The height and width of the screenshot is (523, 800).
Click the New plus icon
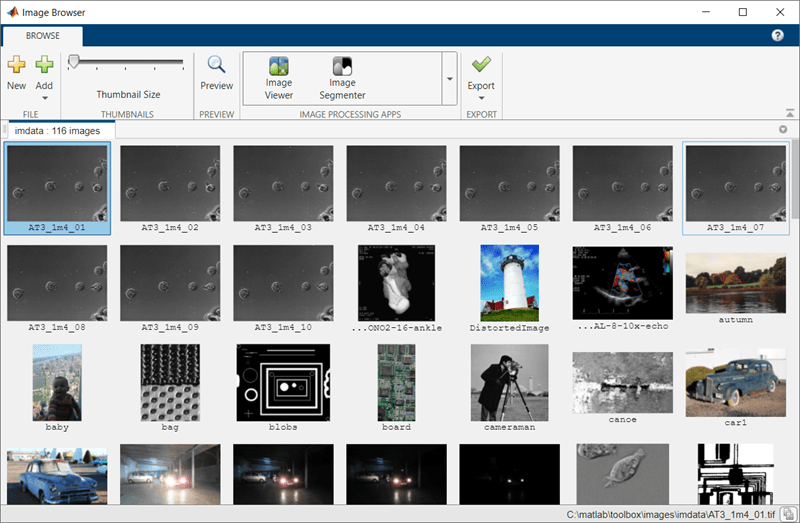click(x=16, y=66)
